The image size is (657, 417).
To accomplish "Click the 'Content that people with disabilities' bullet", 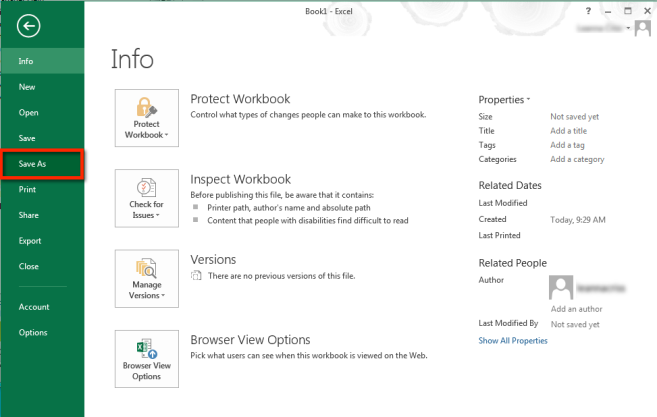I will (x=308, y=220).
